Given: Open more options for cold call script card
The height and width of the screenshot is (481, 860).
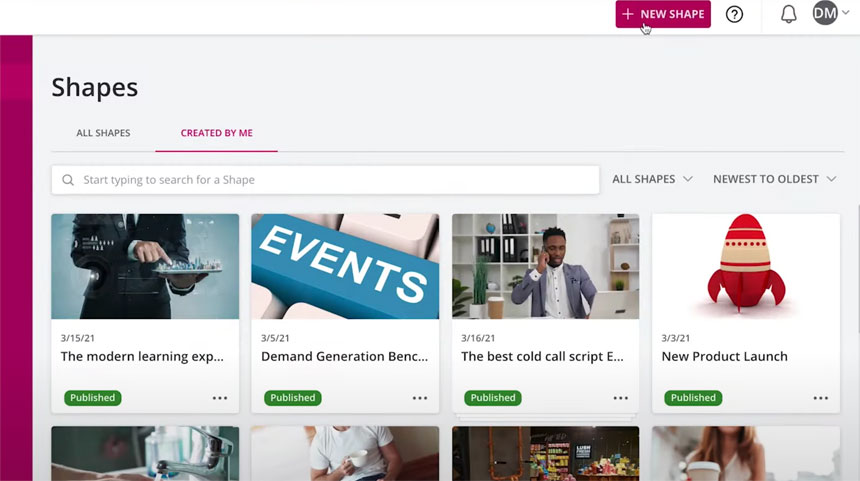Looking at the screenshot, I should pyautogui.click(x=620, y=398).
